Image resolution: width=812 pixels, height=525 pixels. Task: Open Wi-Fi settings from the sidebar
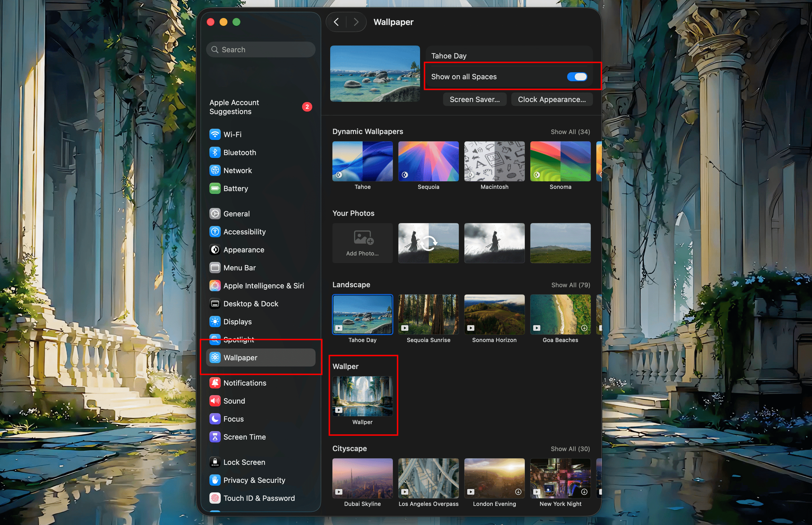tap(215, 134)
